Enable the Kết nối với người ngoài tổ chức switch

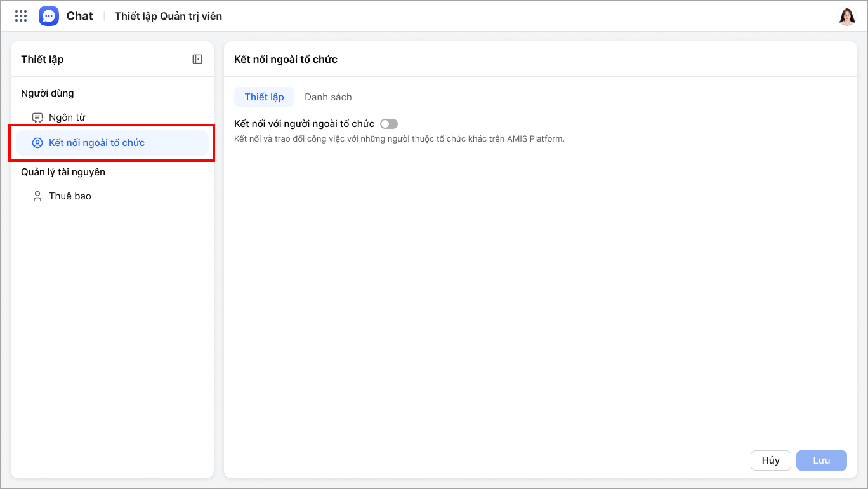pyautogui.click(x=388, y=124)
